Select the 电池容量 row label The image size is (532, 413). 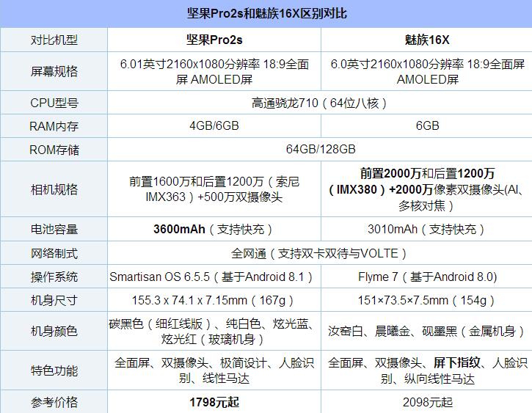pyautogui.click(x=54, y=229)
